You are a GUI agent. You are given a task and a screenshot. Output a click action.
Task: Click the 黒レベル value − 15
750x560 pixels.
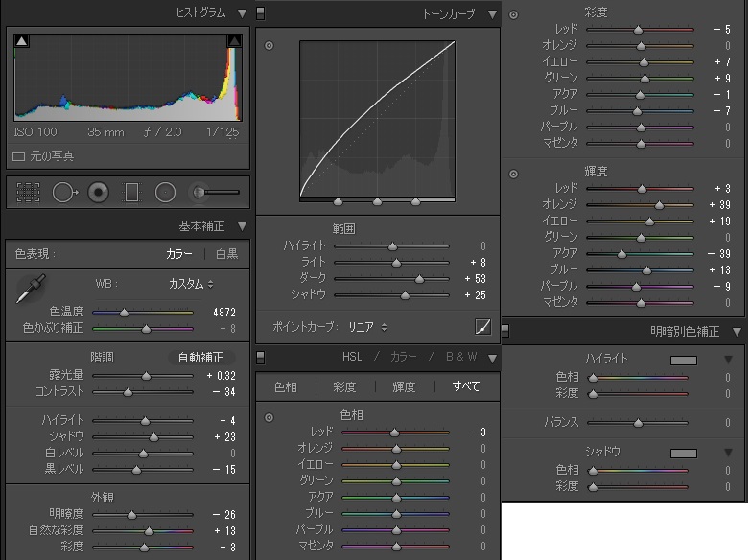coord(224,470)
